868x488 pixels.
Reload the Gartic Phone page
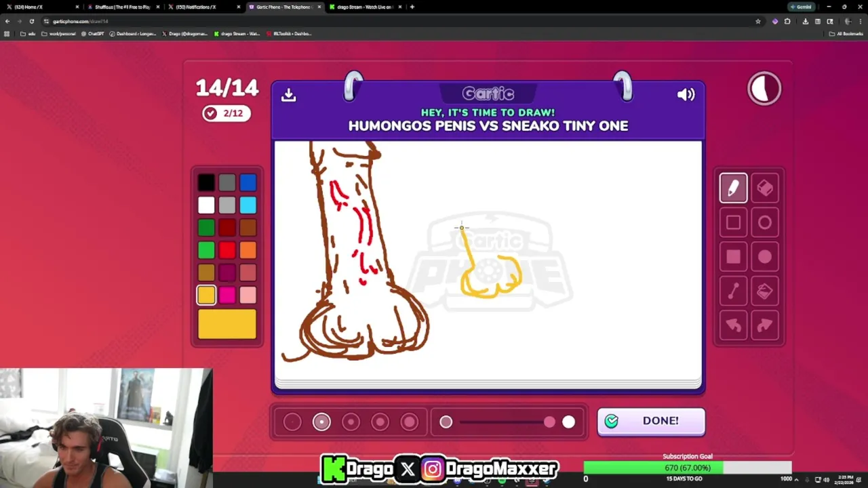(x=31, y=21)
